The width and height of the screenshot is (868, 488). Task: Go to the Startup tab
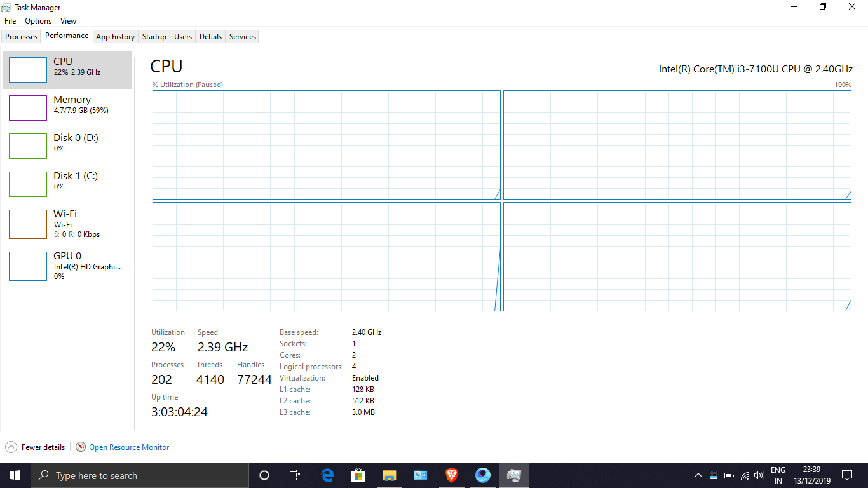[x=154, y=37]
